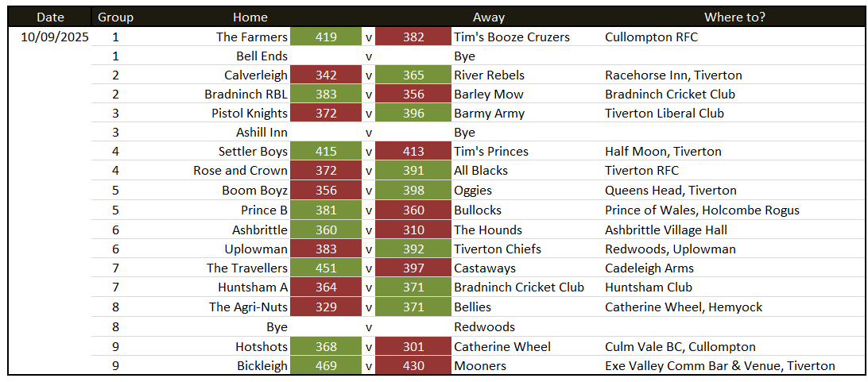Select the Home column header
Screen dimensions: 868x382
click(250, 17)
